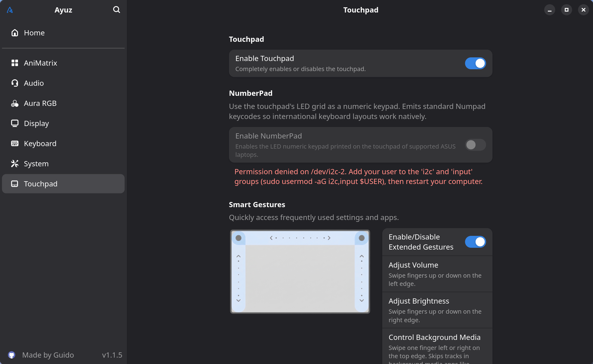Screen dimensions: 593x364
Task: Click the Touchpad sidebar icon
Action: pos(15,184)
